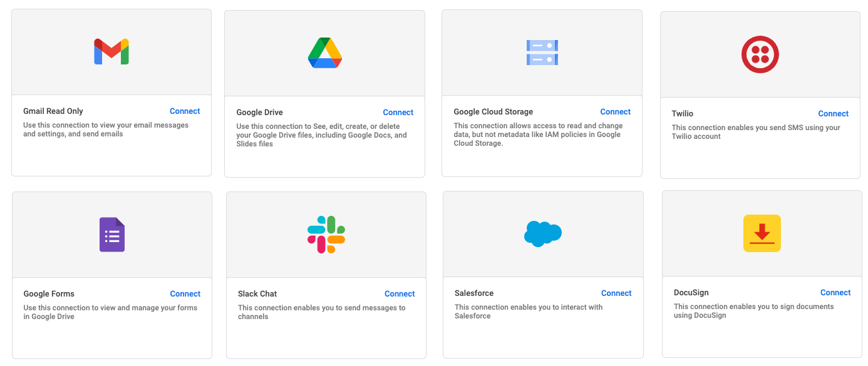Connect the DocuSign integration

click(835, 292)
